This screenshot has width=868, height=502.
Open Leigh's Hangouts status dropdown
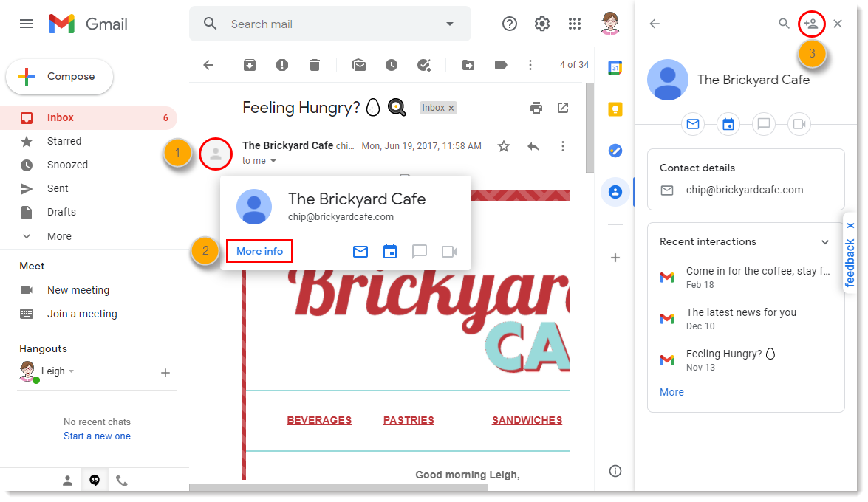coord(72,371)
